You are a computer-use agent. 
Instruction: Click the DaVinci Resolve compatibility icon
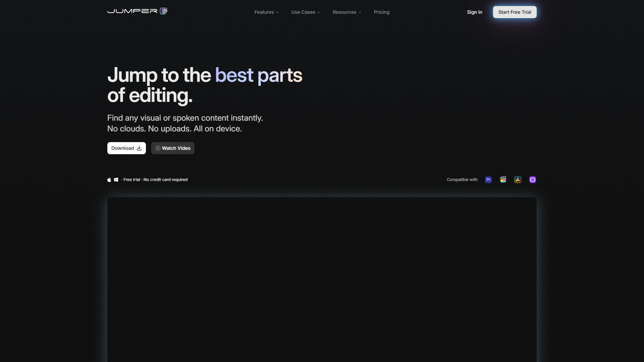tap(518, 180)
